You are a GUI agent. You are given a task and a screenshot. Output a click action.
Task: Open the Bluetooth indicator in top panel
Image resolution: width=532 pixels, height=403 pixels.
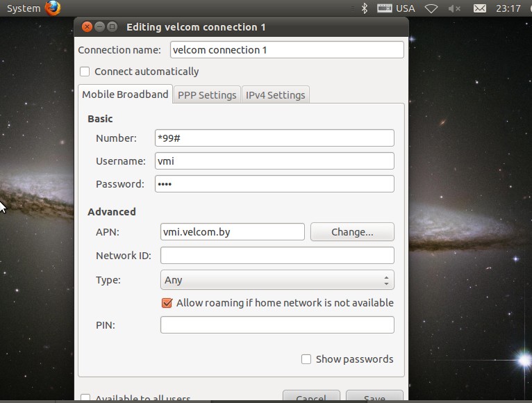coord(365,8)
